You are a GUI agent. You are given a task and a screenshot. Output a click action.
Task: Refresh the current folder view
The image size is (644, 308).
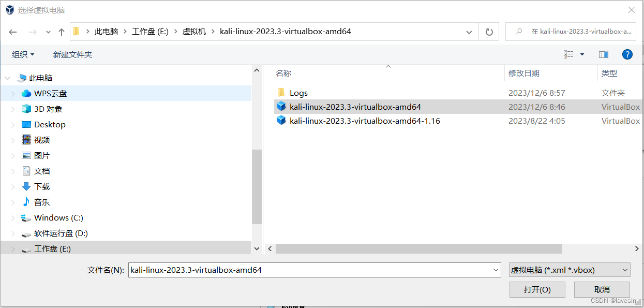(x=488, y=31)
